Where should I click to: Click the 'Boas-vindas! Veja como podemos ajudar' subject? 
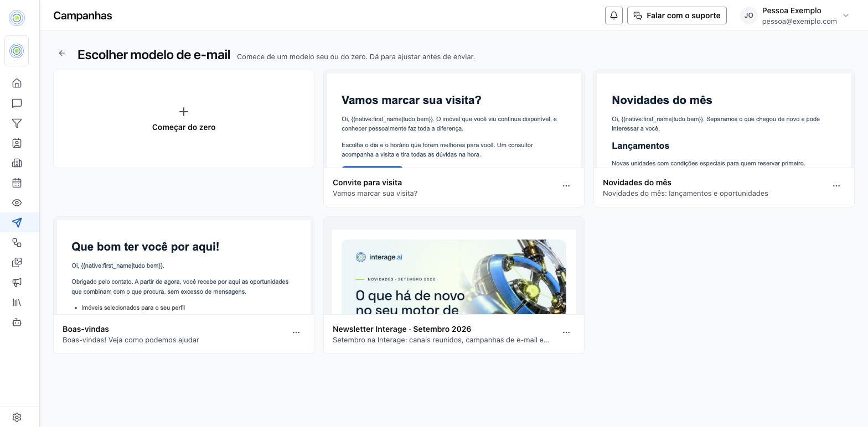tap(131, 340)
